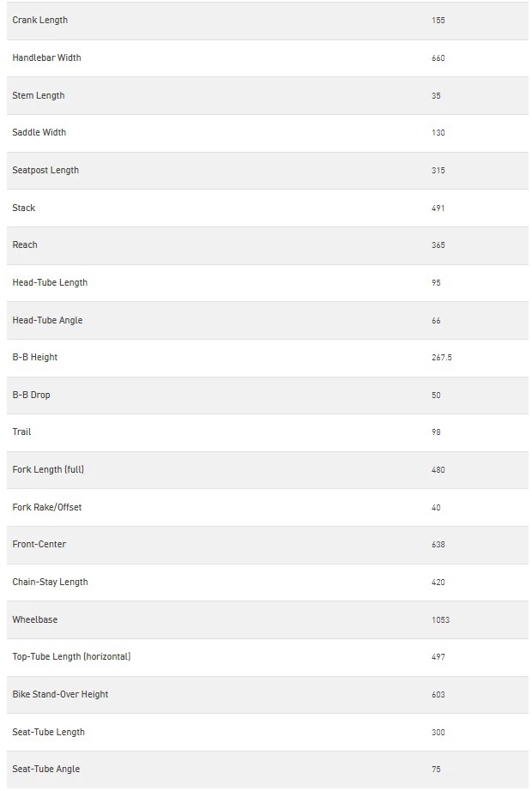Screen dimensions: 532x791
Task: Select the Reach value 365
Action: [438, 245]
